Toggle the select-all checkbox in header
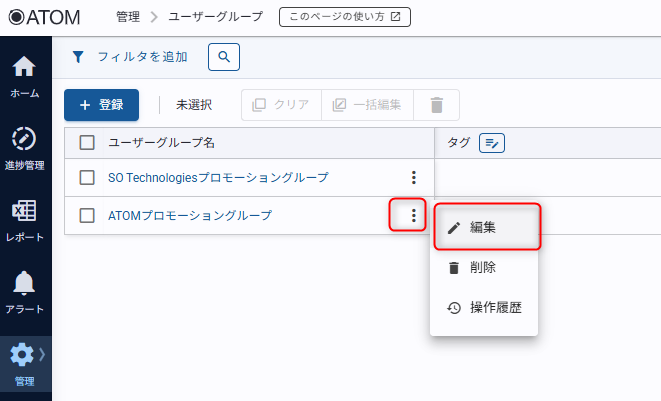This screenshot has width=661, height=401. pyautogui.click(x=87, y=143)
